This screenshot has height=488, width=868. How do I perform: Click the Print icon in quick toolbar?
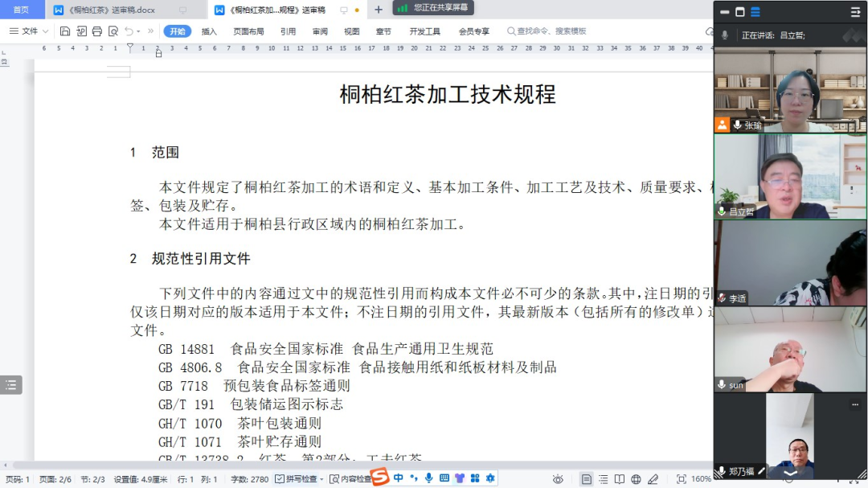(x=97, y=31)
